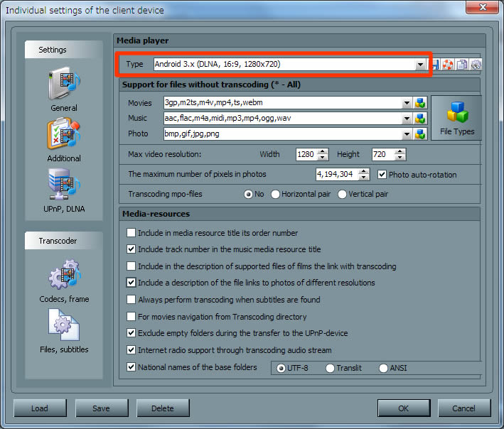Select ANSI folder name encoding

click(x=383, y=369)
